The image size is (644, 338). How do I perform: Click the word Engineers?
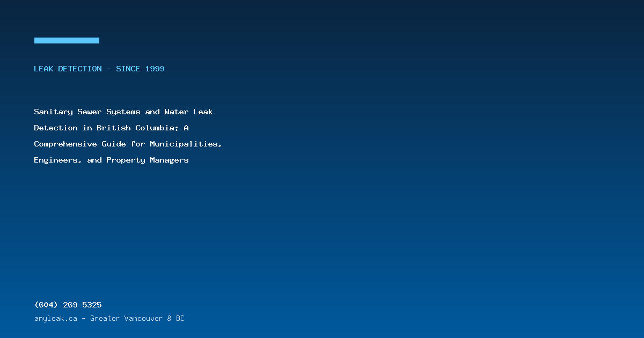click(x=56, y=160)
